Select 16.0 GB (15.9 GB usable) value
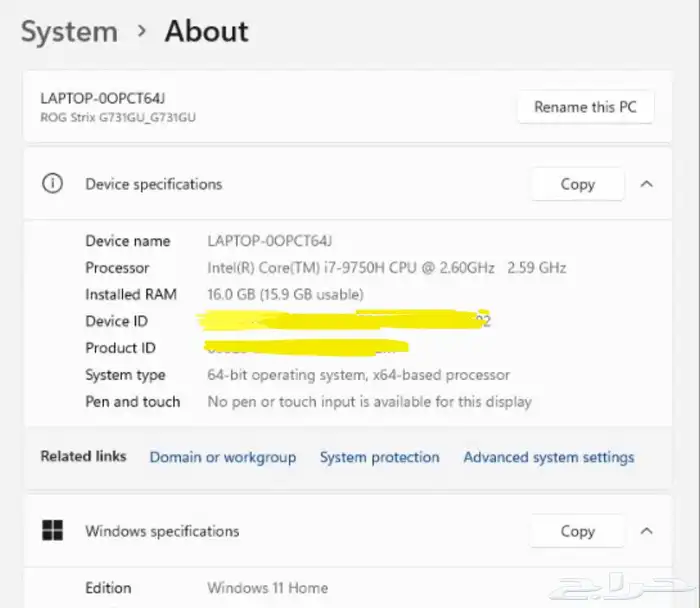The image size is (700, 608). coord(285,295)
